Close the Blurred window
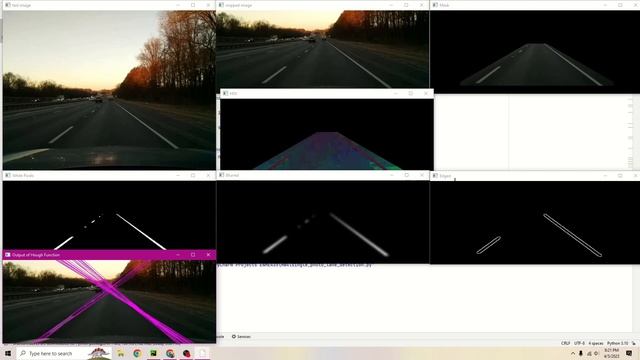Viewport: 640px width, 360px height. pyautogui.click(x=422, y=175)
